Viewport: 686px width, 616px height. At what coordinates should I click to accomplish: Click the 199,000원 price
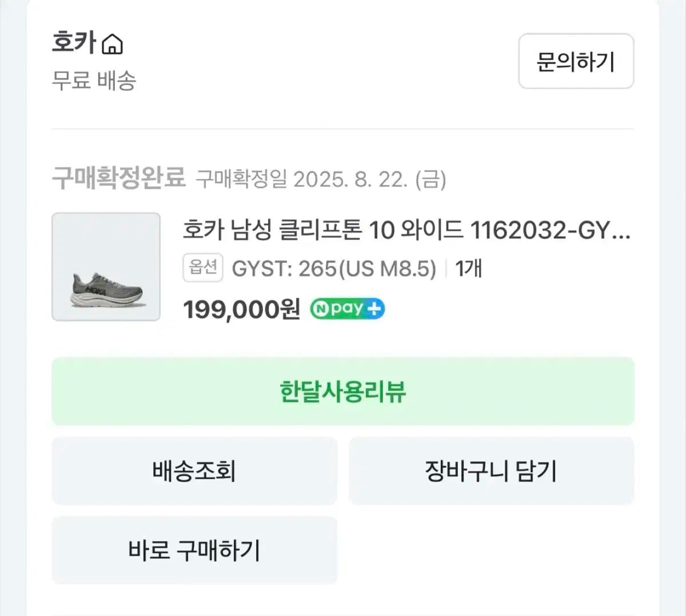(241, 310)
